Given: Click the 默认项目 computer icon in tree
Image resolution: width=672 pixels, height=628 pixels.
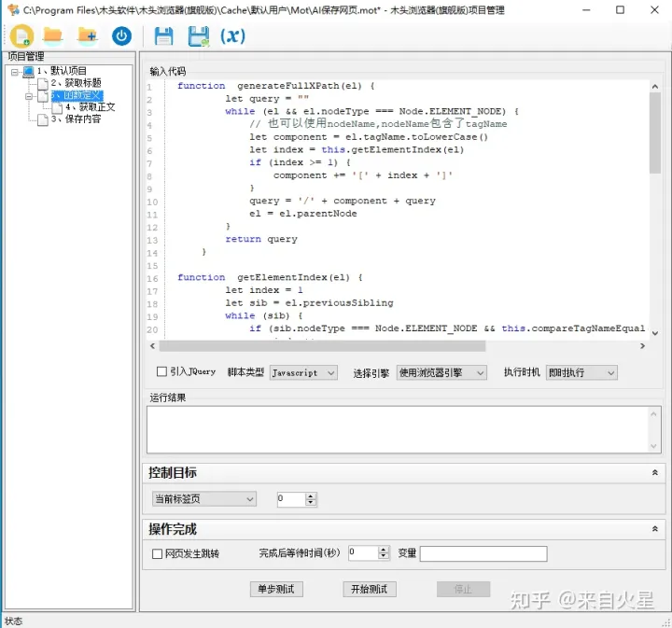Looking at the screenshot, I should pyautogui.click(x=28, y=71).
